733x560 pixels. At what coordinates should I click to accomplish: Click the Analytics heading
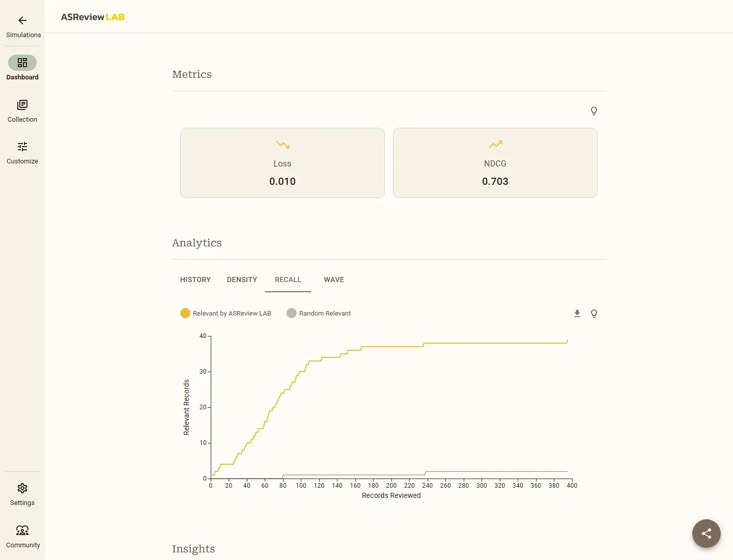197,243
